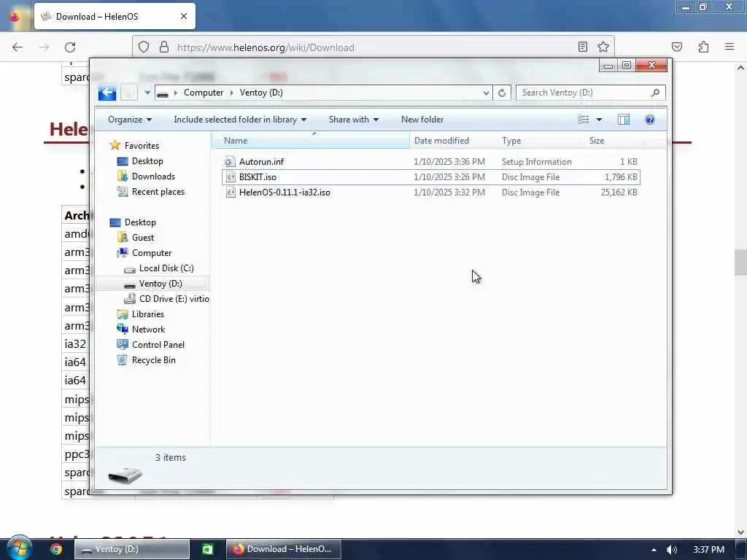Sort files by Date modified column
The image size is (747, 560).
453,141
